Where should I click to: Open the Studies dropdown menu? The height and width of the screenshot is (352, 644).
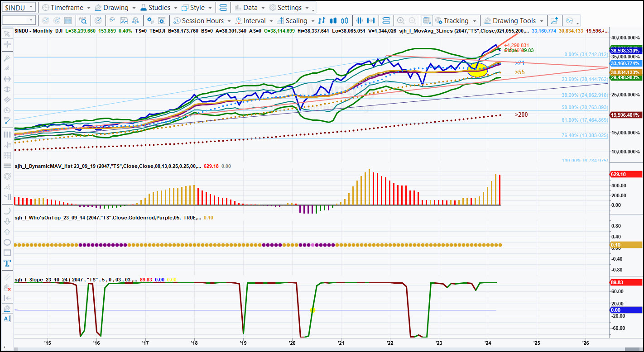(159, 8)
